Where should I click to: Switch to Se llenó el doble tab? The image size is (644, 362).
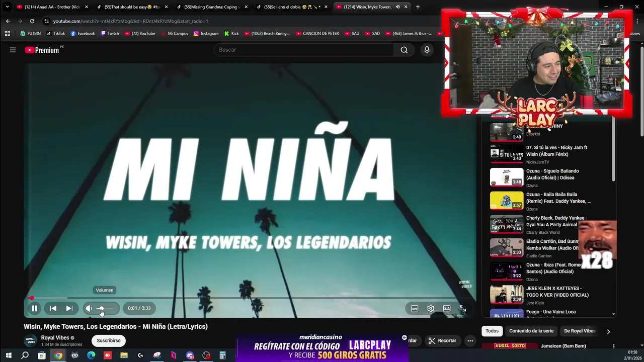click(291, 7)
